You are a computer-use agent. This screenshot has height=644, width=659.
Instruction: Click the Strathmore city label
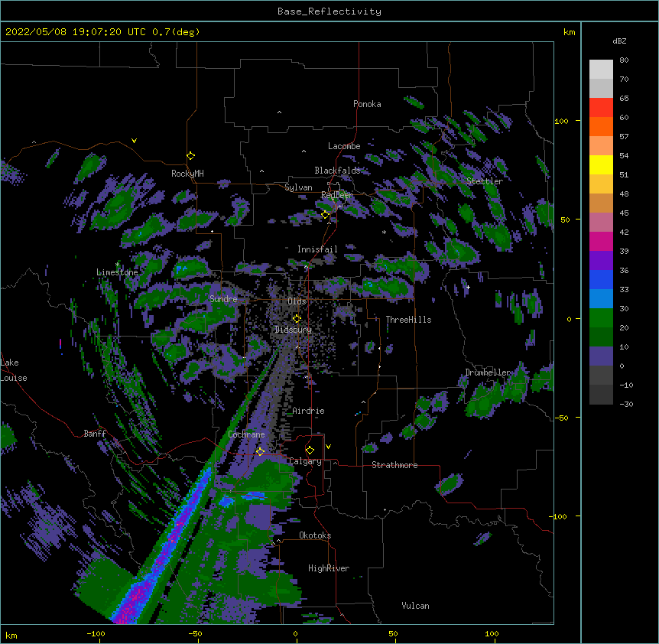[394, 465]
